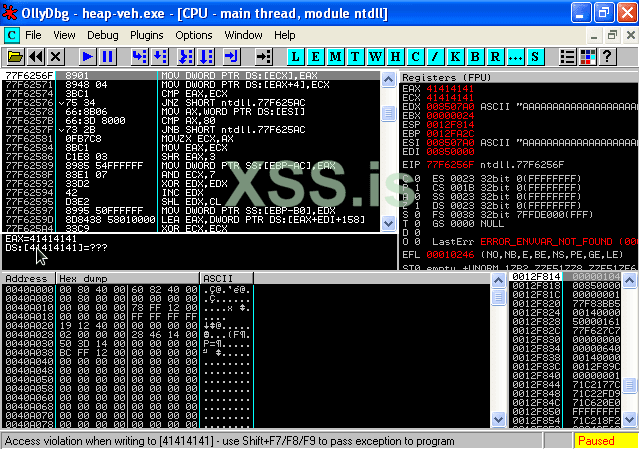Open the Options menu
The image size is (639, 449).
tap(194, 35)
